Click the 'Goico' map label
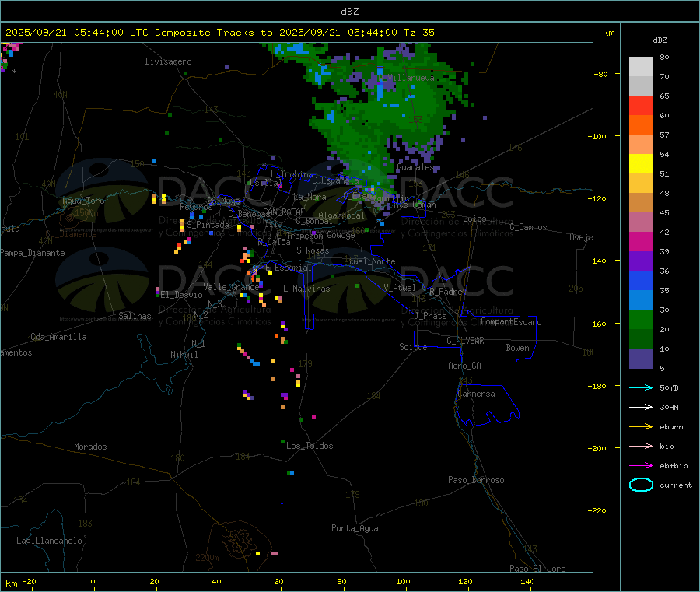This screenshot has width=700, height=592. click(474, 219)
